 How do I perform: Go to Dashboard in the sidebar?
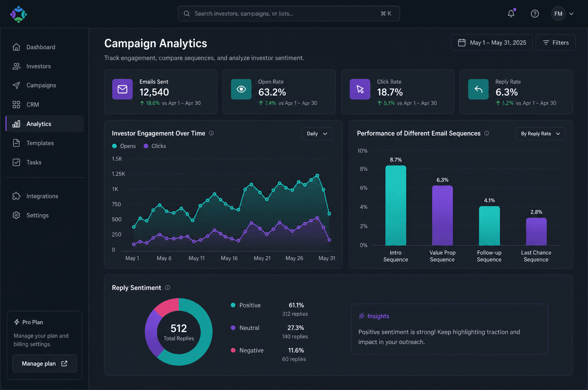point(45,47)
